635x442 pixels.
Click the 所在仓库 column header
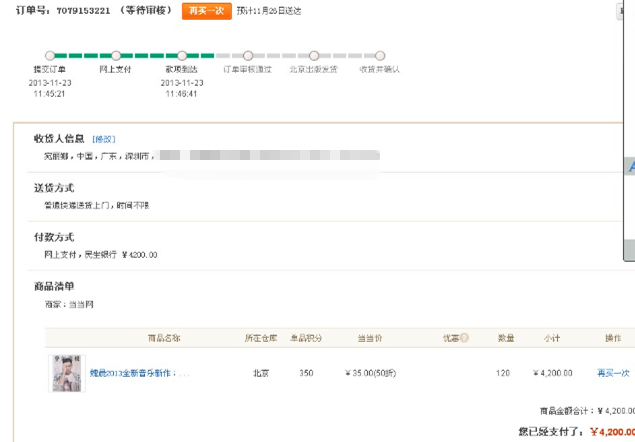(x=259, y=338)
